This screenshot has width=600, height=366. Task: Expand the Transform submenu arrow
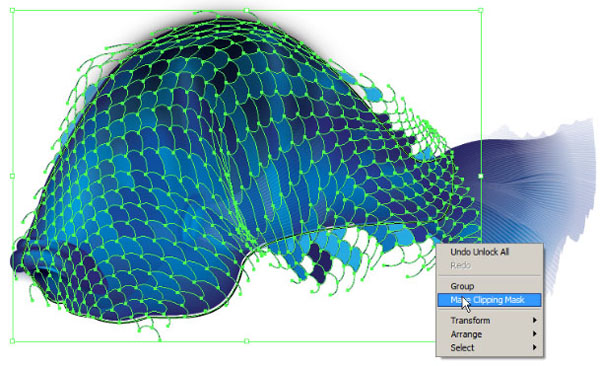(x=535, y=320)
